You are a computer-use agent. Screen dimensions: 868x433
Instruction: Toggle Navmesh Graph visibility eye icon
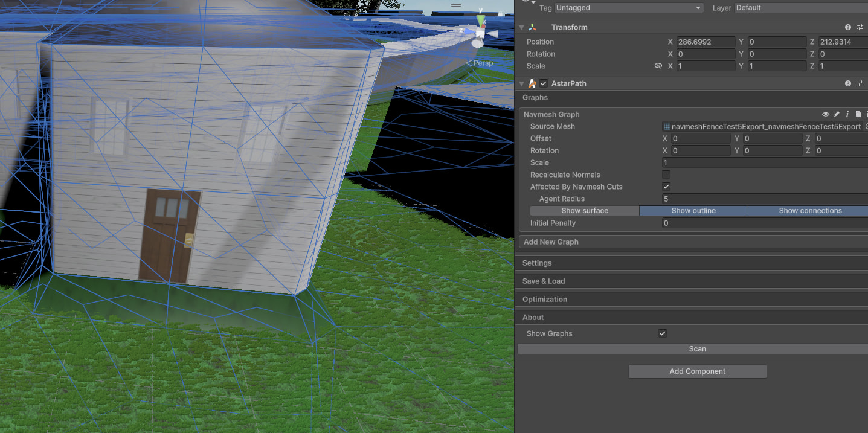pyautogui.click(x=825, y=114)
